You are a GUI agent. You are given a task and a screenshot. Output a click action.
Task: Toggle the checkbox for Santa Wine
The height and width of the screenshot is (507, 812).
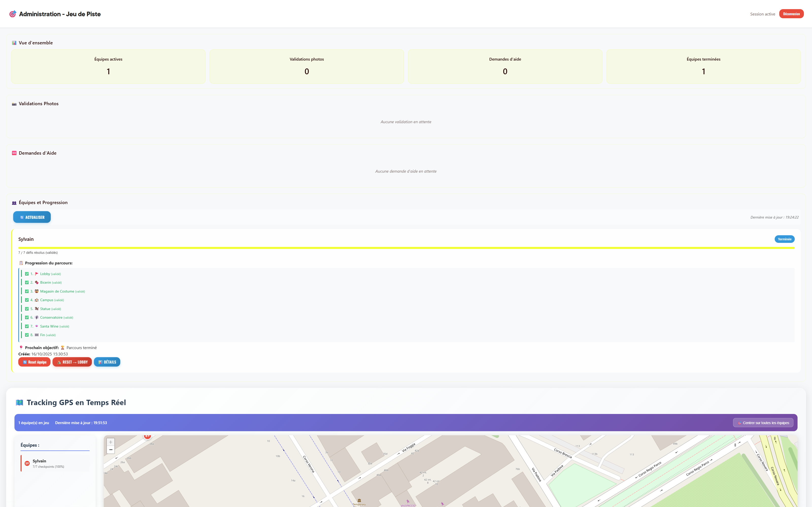[x=27, y=326]
